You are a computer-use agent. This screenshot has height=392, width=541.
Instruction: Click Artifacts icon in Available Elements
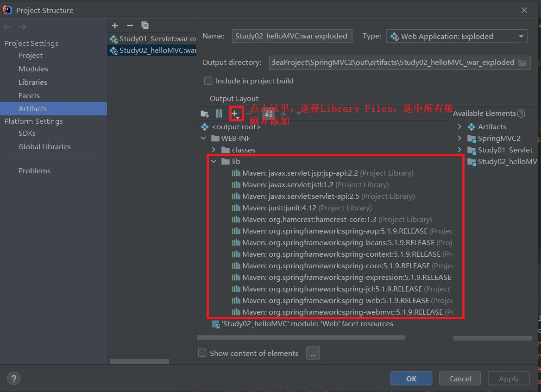click(472, 127)
